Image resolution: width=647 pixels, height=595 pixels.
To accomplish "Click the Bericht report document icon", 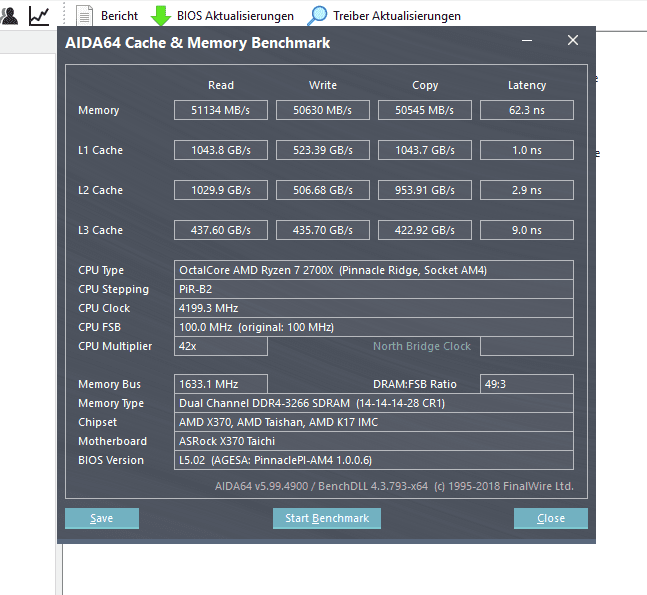I will click(x=85, y=16).
